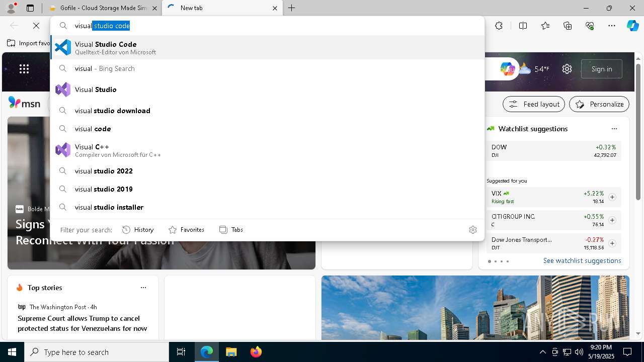The width and height of the screenshot is (644, 362).
Task: Add VIX to watchlist
Action: pyautogui.click(x=612, y=197)
